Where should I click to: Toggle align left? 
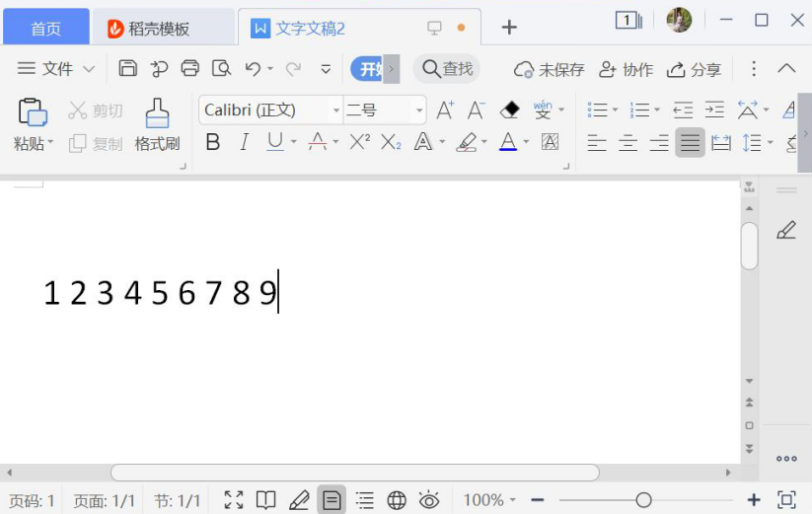click(597, 142)
